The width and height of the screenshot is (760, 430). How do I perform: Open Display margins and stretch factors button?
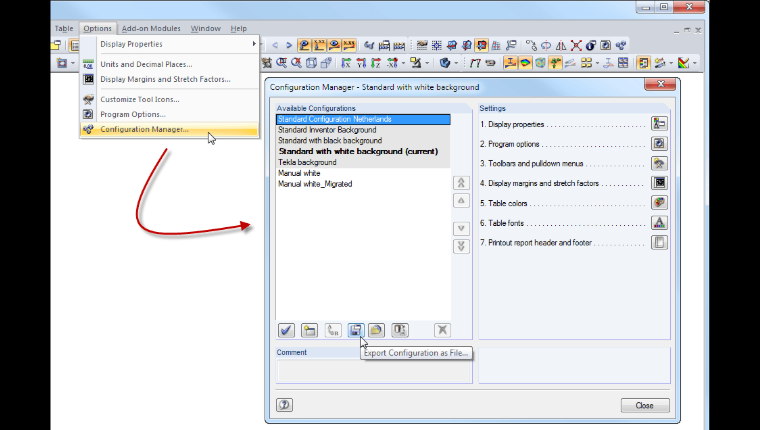click(x=659, y=183)
